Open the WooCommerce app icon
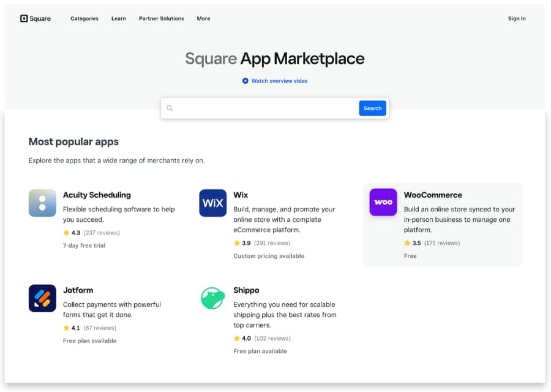 click(383, 202)
